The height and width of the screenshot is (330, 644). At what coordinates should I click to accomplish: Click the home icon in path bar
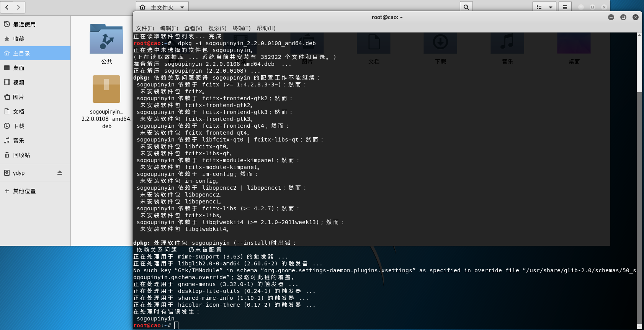[x=142, y=7]
